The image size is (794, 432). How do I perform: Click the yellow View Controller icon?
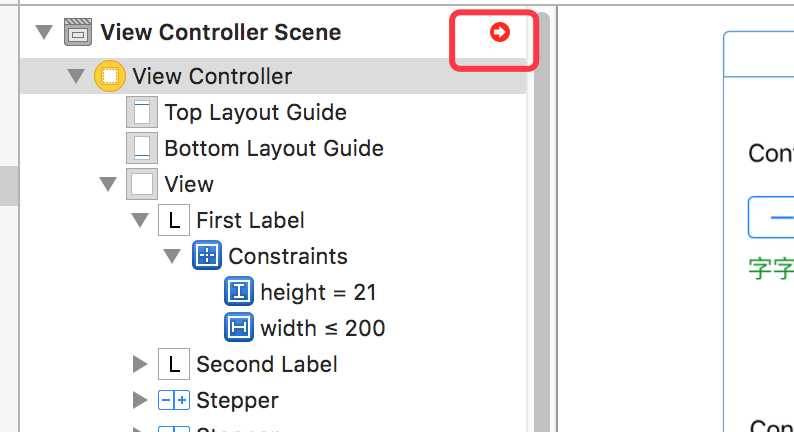click(109, 76)
